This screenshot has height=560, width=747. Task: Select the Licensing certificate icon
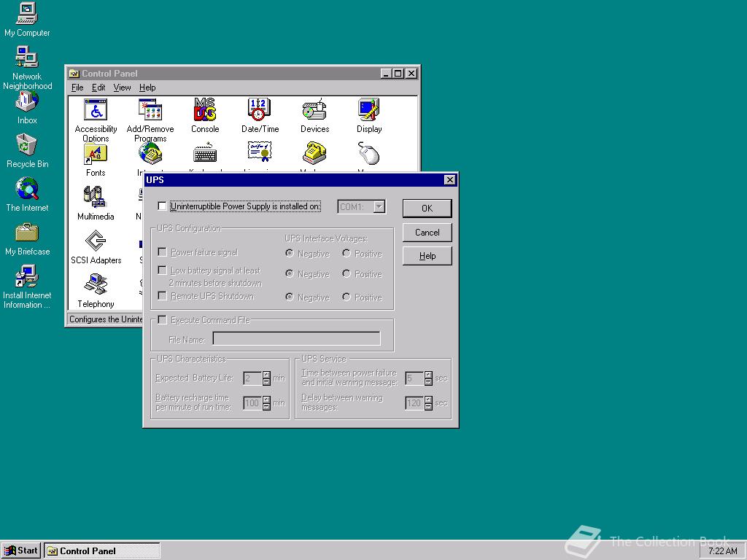[x=260, y=152]
